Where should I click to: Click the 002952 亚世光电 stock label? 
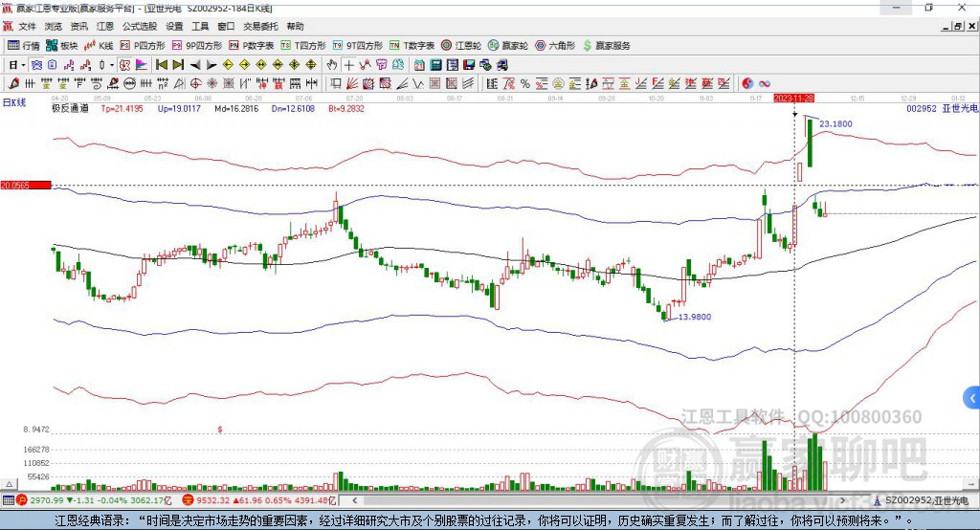pyautogui.click(x=942, y=109)
